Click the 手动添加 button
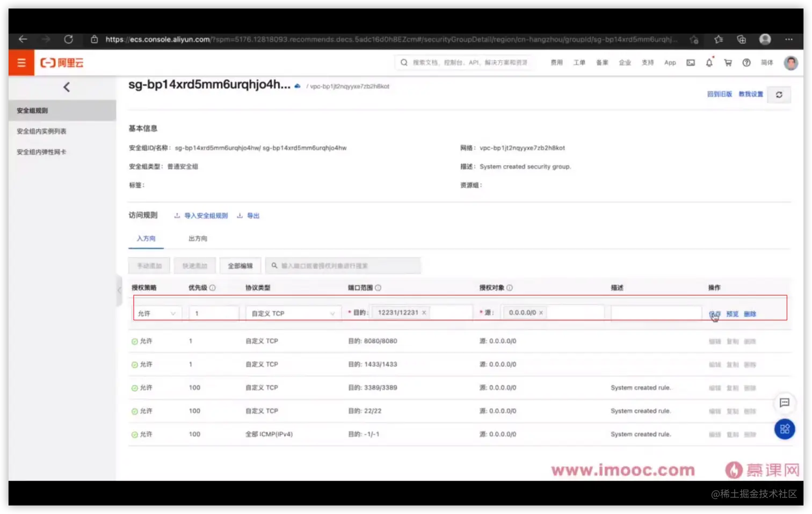 pyautogui.click(x=149, y=266)
